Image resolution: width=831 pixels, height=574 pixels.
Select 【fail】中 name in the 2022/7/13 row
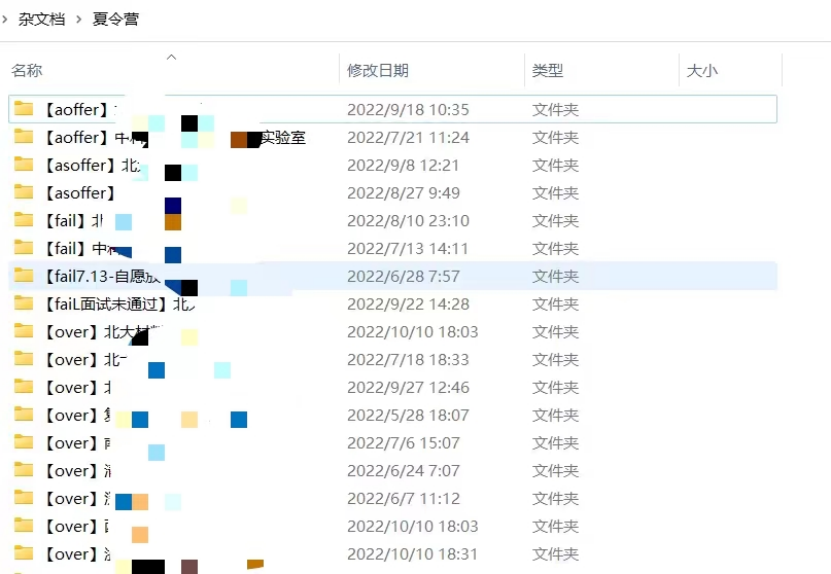pyautogui.click(x=75, y=249)
